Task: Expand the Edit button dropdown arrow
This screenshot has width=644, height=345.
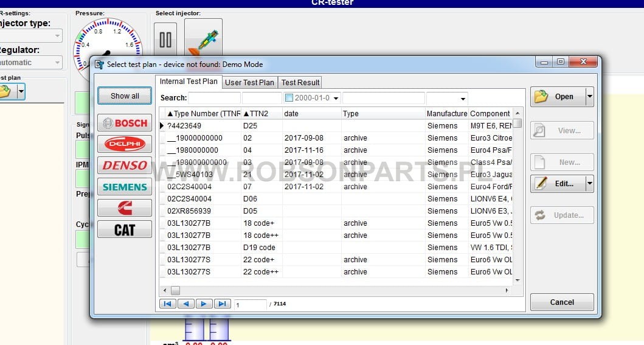Action: tap(589, 183)
